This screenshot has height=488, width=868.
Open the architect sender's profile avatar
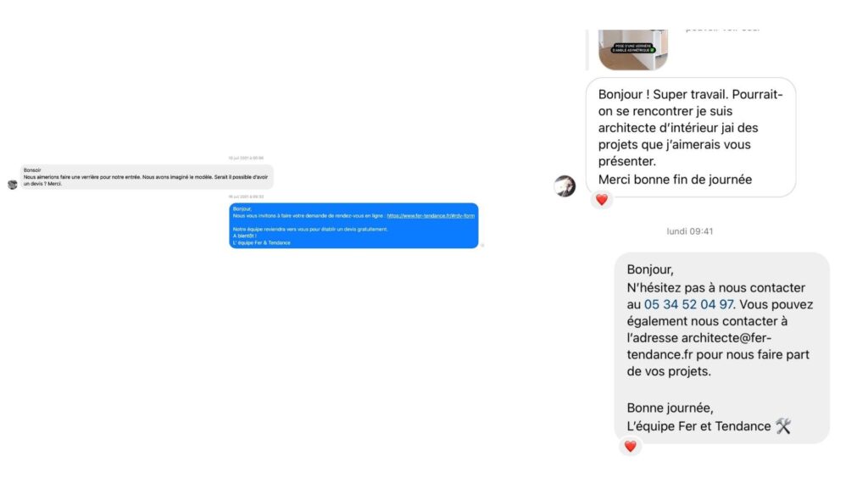pyautogui.click(x=565, y=186)
